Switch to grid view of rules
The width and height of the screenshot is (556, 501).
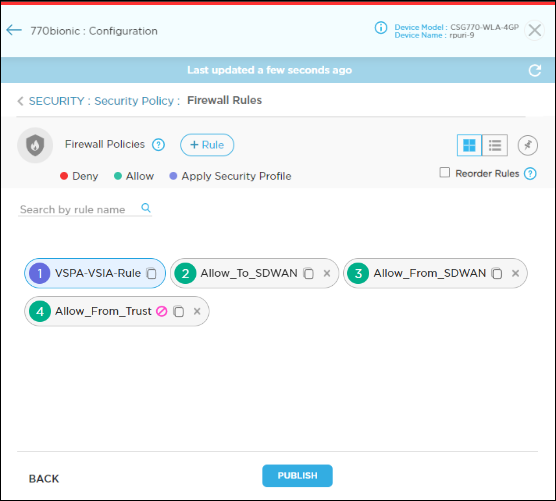tap(469, 145)
